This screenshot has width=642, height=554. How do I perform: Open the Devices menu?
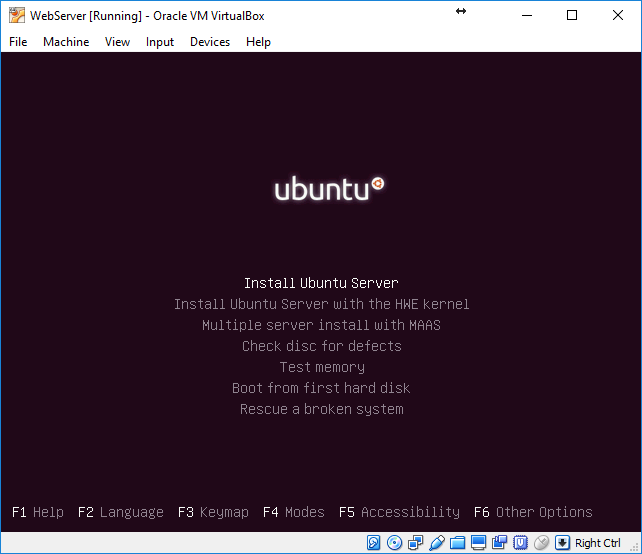pyautogui.click(x=210, y=42)
